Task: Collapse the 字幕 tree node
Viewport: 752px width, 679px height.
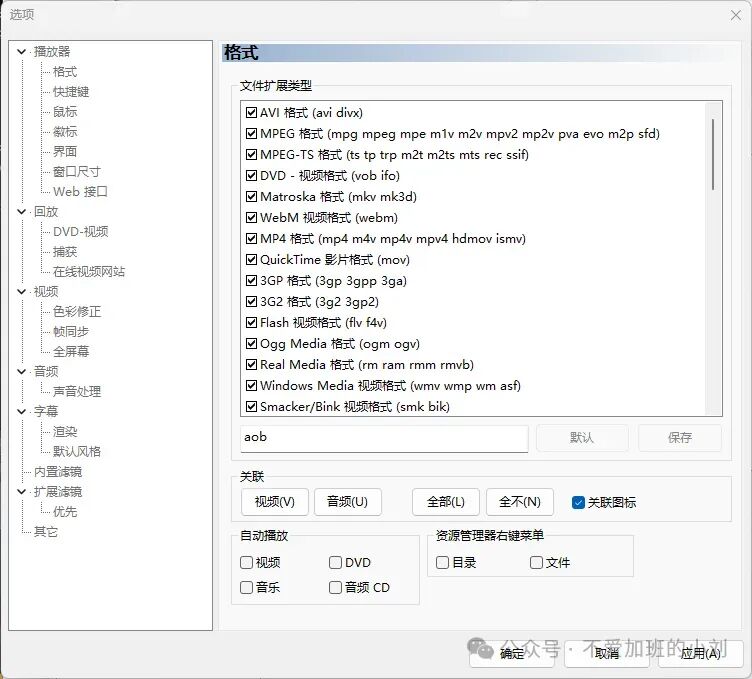Action: 21,411
